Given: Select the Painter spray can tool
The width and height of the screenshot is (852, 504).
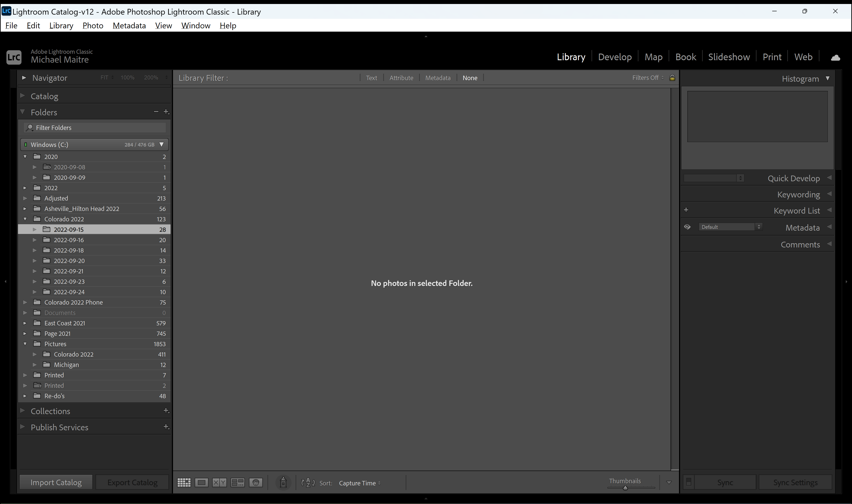Looking at the screenshot, I should (283, 482).
